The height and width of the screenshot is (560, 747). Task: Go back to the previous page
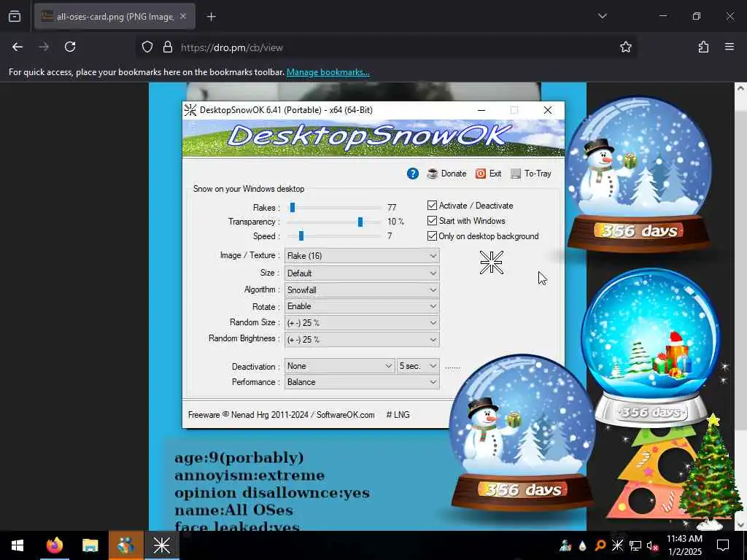tap(18, 47)
